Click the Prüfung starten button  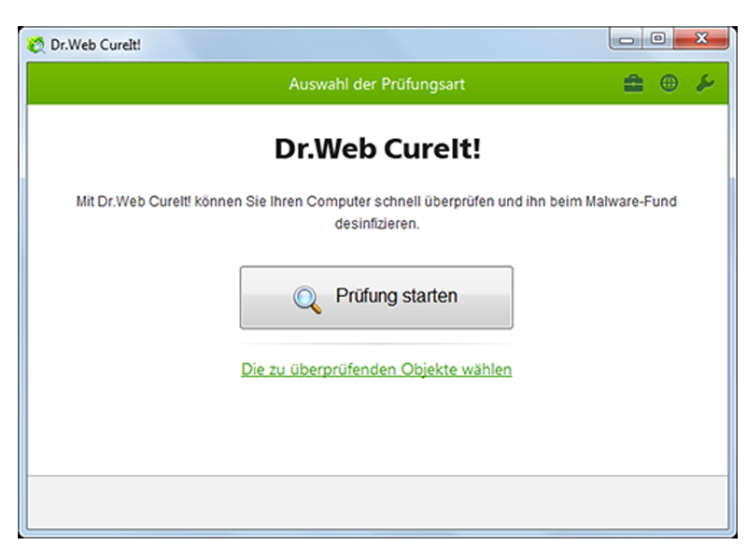click(376, 297)
